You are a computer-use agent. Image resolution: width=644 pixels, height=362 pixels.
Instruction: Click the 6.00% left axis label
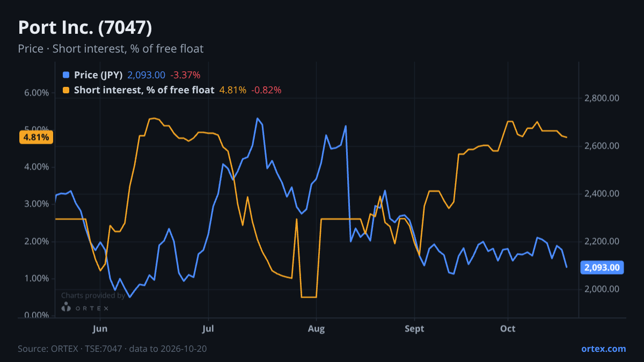pos(37,93)
